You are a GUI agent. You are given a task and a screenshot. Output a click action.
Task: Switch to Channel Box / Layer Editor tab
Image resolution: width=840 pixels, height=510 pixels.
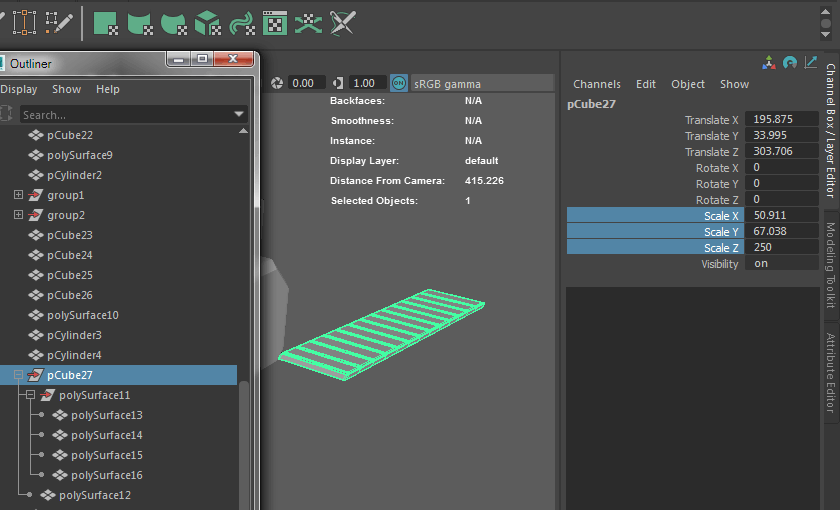(831, 130)
